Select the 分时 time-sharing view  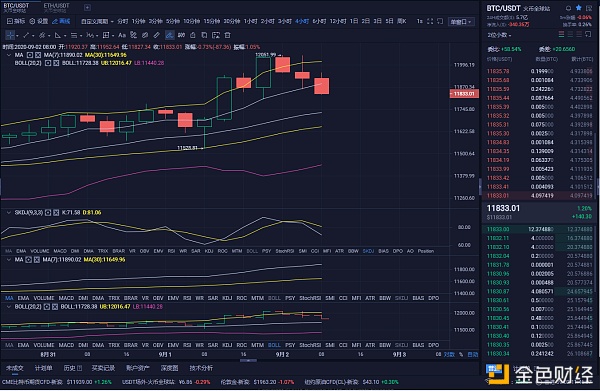[122, 21]
